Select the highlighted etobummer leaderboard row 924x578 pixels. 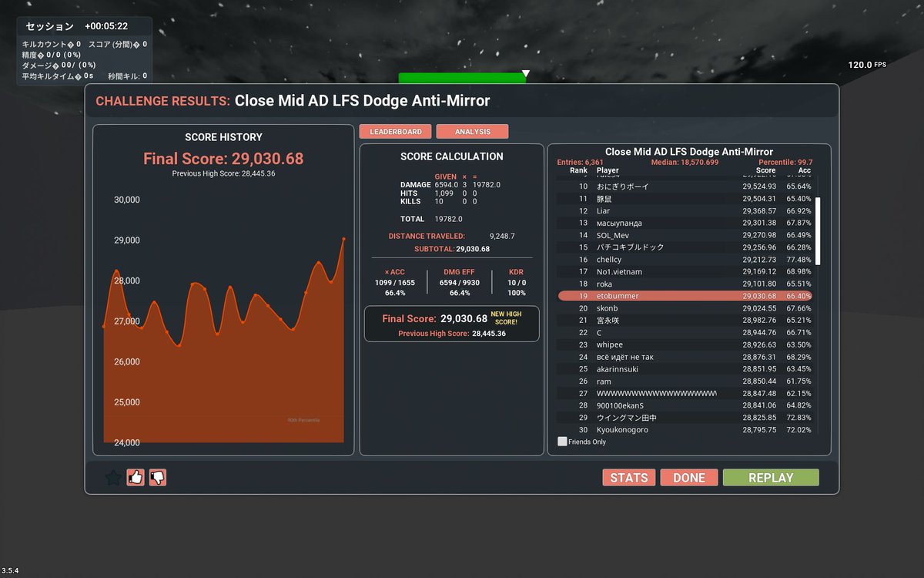[685, 296]
